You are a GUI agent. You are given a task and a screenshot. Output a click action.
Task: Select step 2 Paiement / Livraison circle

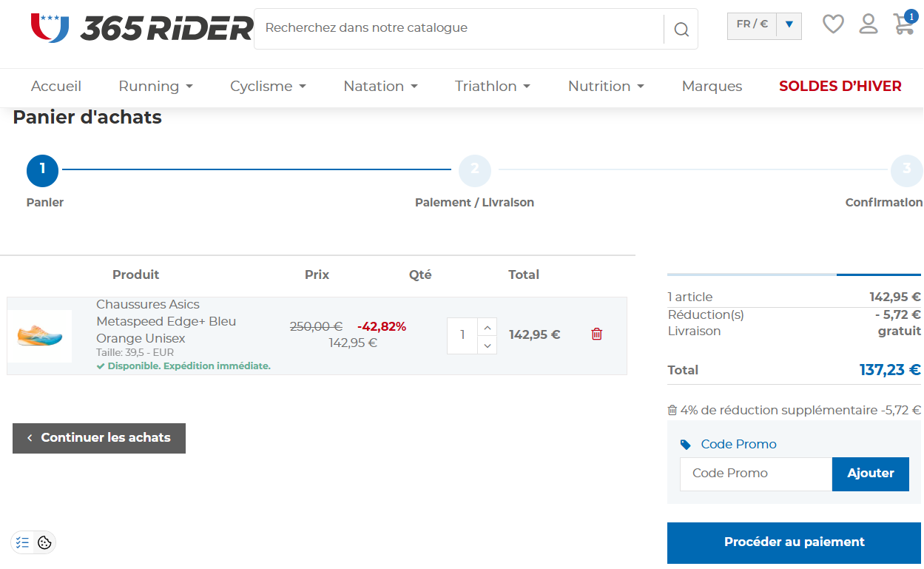pyautogui.click(x=474, y=170)
